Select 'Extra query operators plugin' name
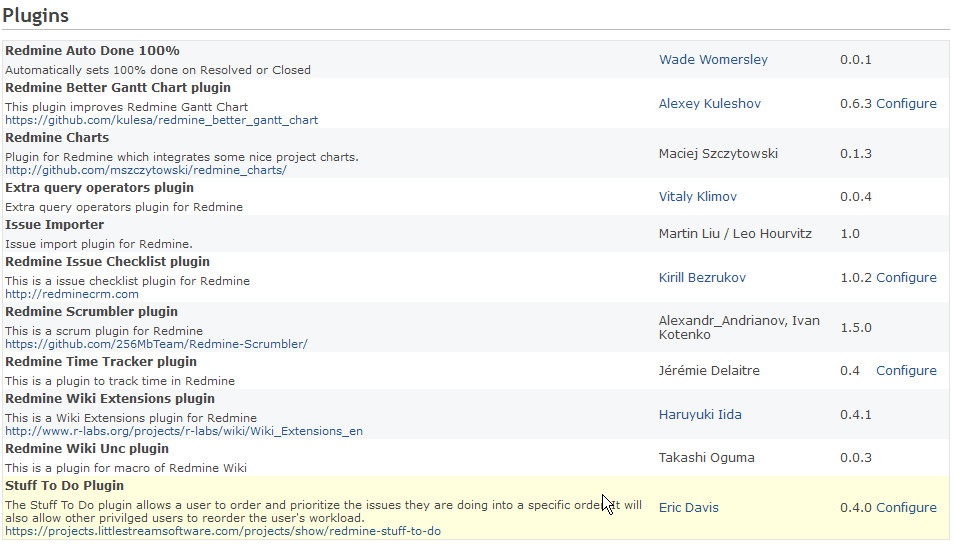The width and height of the screenshot is (956, 547). click(x=99, y=188)
